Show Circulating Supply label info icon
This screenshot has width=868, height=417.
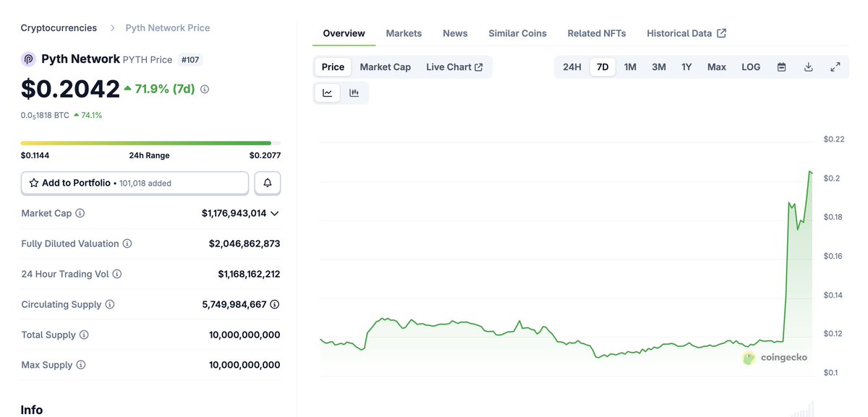(110, 304)
